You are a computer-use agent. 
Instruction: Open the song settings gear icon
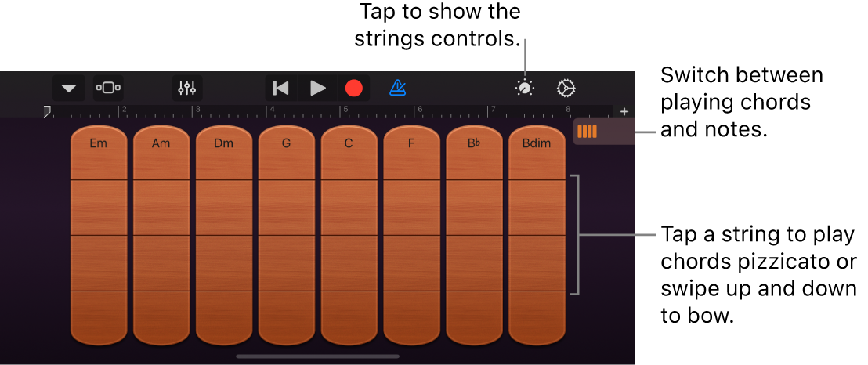(566, 88)
